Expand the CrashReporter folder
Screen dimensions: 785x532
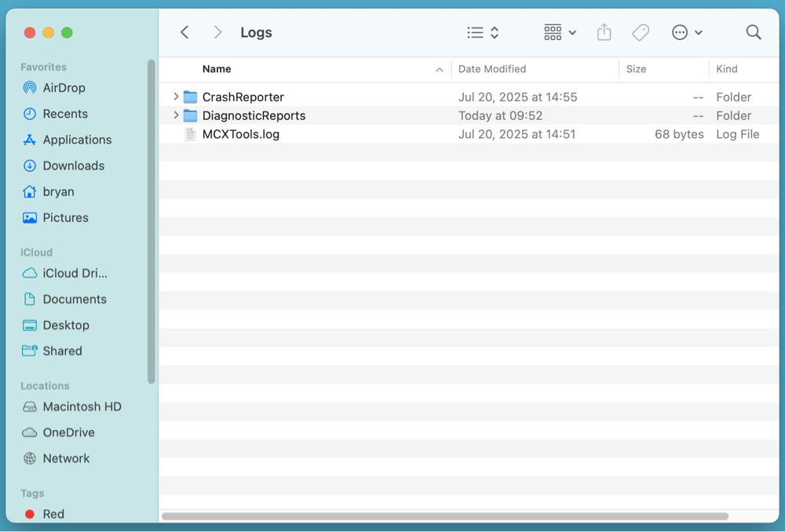[176, 97]
